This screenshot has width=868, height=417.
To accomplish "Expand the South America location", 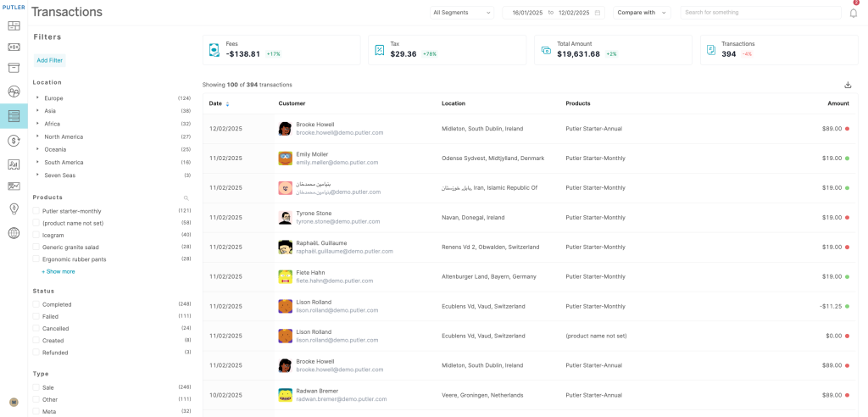I will pyautogui.click(x=37, y=162).
